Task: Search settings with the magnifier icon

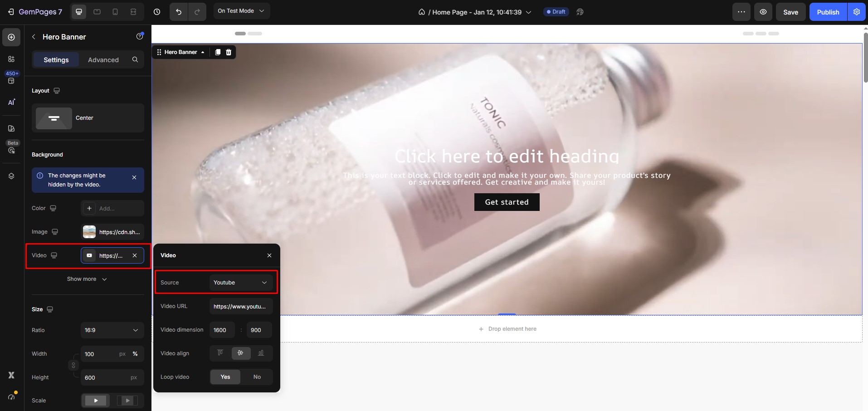Action: (135, 59)
